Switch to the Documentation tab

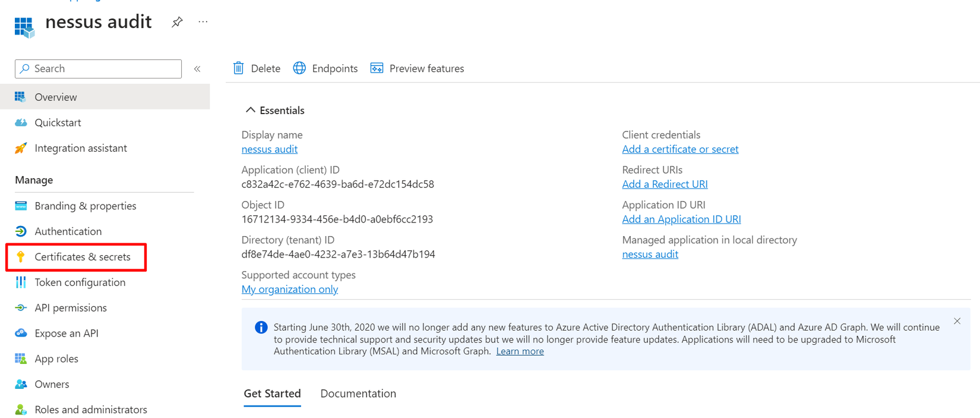click(x=358, y=394)
